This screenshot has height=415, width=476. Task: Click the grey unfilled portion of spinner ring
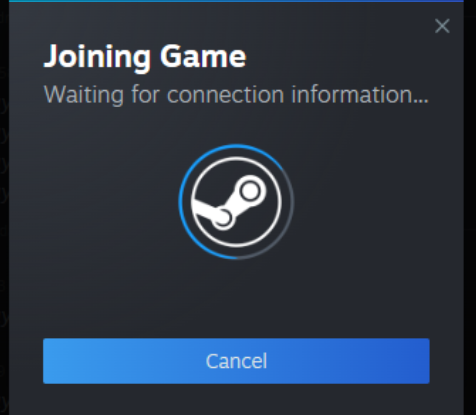coord(292,207)
